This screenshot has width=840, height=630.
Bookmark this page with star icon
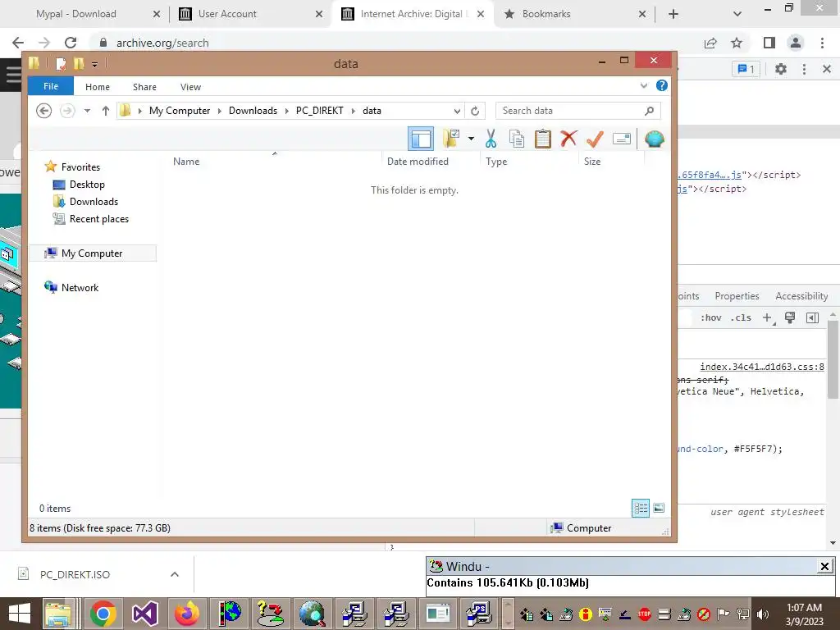pyautogui.click(x=737, y=43)
